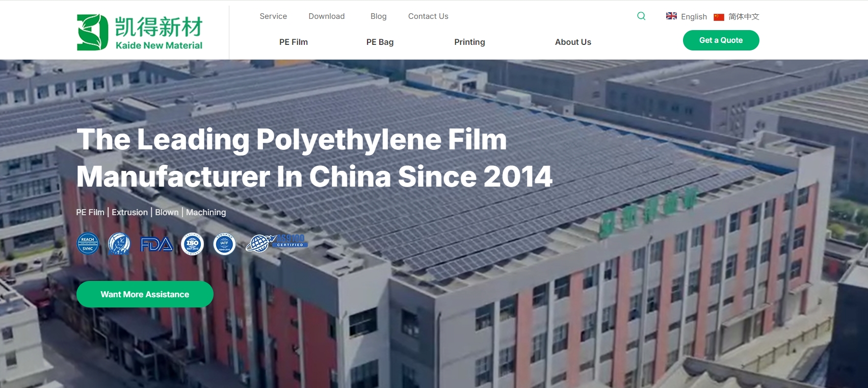Screen dimensions: 868x388
Task: Click the Kaide New Material logo
Action: [x=140, y=32]
